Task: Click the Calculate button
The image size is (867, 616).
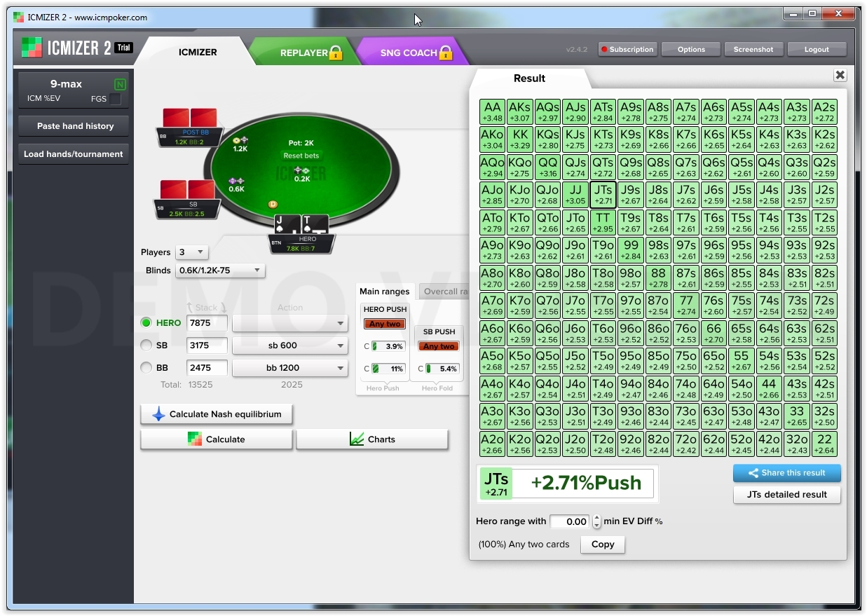Action: pos(217,439)
